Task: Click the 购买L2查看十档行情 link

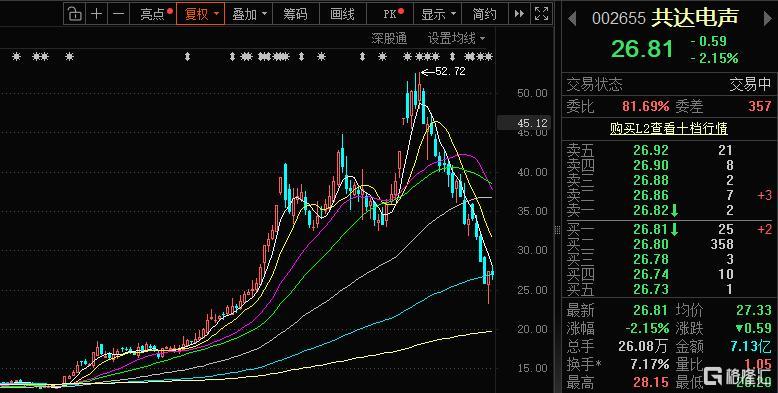Action: point(669,129)
